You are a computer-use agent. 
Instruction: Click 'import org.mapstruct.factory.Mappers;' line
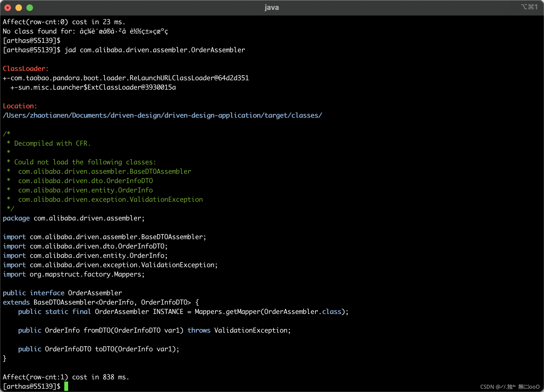coord(74,274)
